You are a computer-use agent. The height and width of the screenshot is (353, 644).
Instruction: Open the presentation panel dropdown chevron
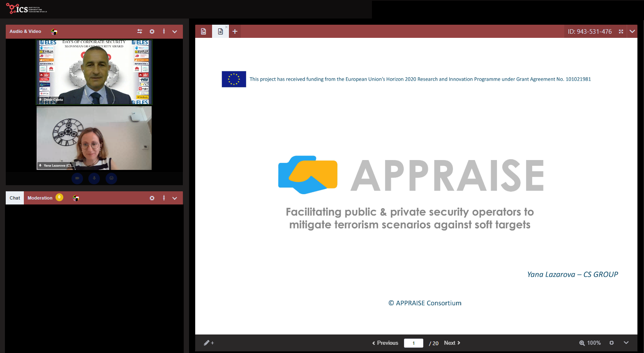tap(632, 31)
